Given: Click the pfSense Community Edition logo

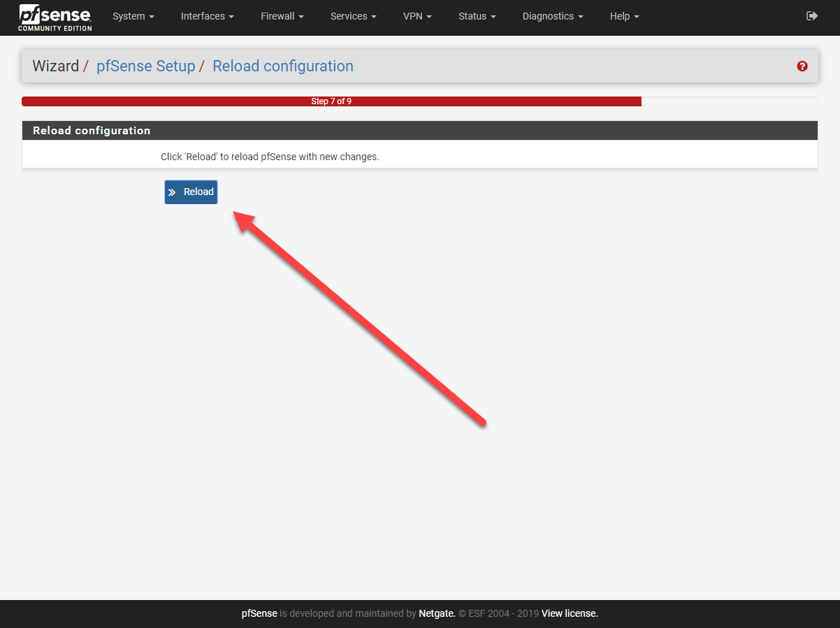Looking at the screenshot, I should tap(55, 17).
